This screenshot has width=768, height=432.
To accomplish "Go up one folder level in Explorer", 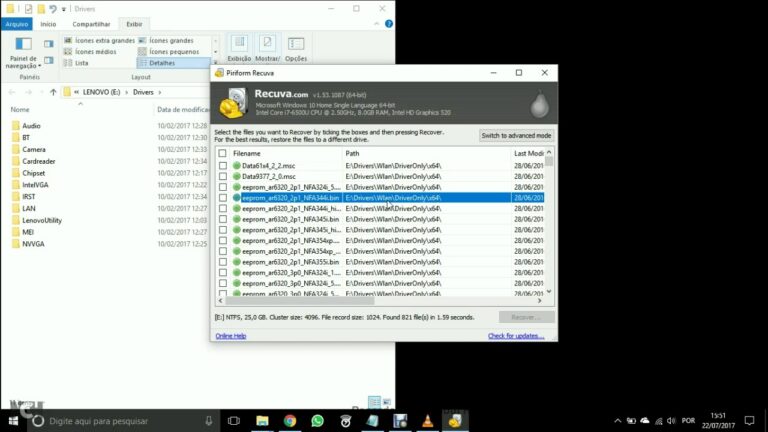I will [x=53, y=92].
